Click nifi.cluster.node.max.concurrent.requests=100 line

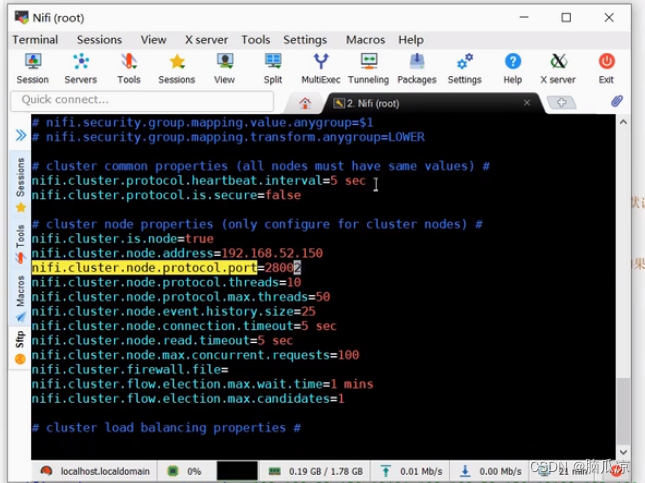pyautogui.click(x=195, y=355)
